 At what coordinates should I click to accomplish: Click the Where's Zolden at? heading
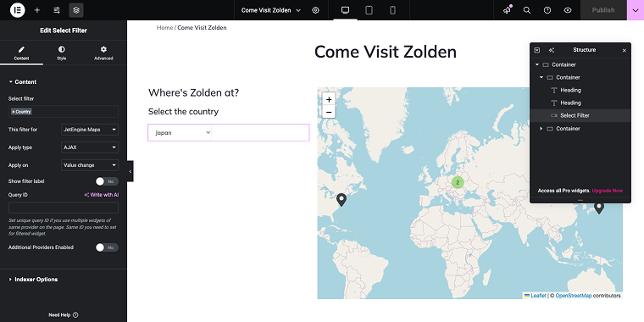(193, 93)
